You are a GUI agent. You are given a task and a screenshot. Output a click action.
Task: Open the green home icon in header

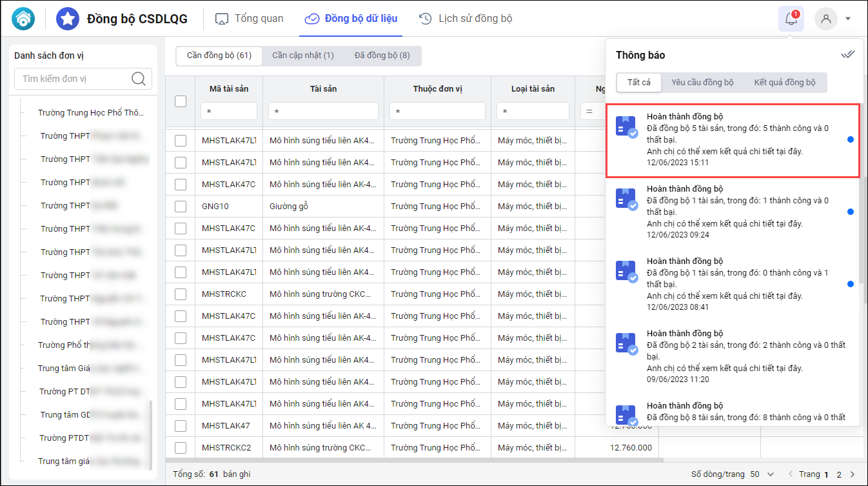pyautogui.click(x=24, y=19)
